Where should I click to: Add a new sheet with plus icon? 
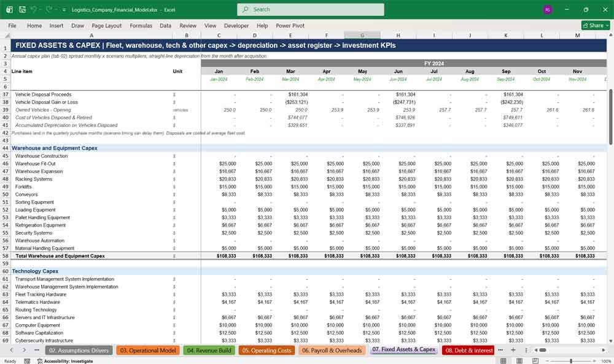click(x=513, y=350)
